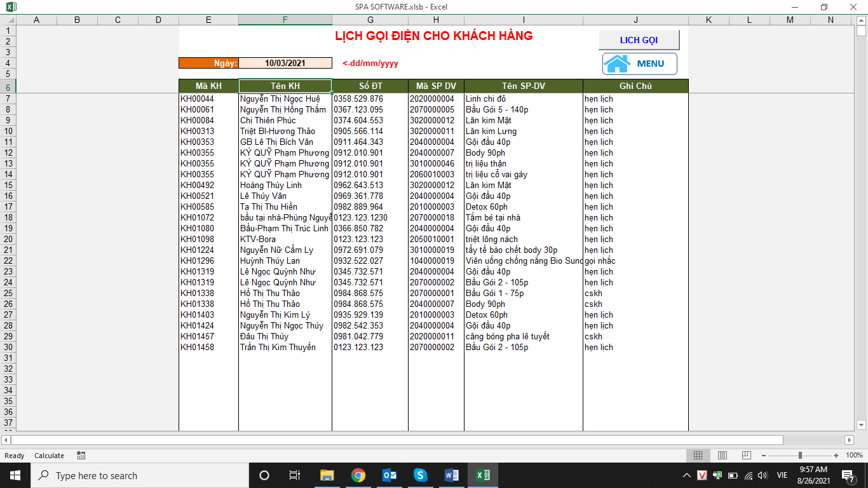Click the zoom in plus icon
Viewport: 868px width, 488px height.
[836, 456]
